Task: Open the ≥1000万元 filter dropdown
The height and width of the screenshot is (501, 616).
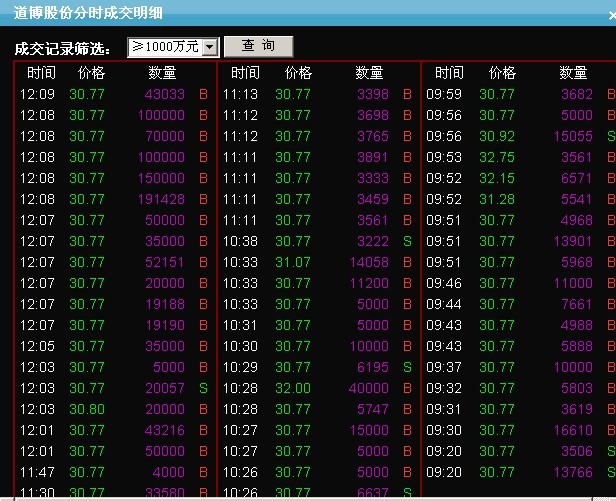Action: [x=171, y=47]
